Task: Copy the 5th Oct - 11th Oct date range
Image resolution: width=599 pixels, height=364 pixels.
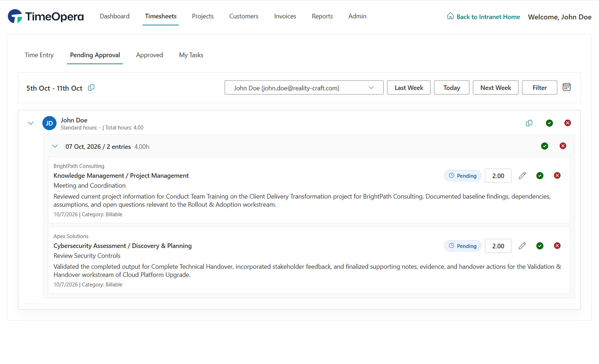Action: [x=91, y=87]
